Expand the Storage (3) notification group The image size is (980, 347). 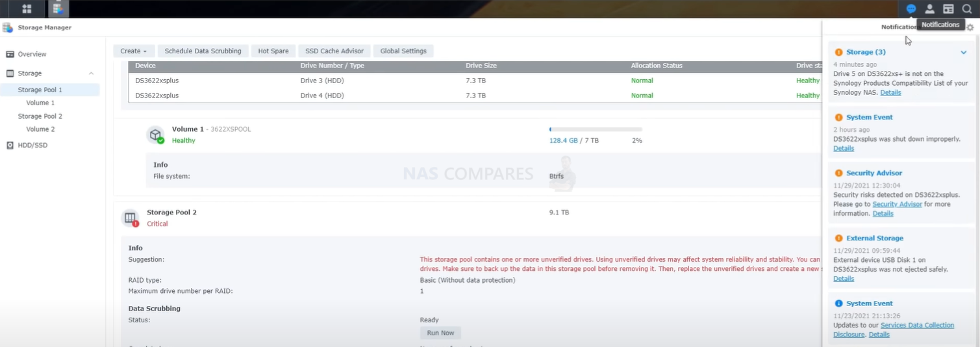point(964,52)
